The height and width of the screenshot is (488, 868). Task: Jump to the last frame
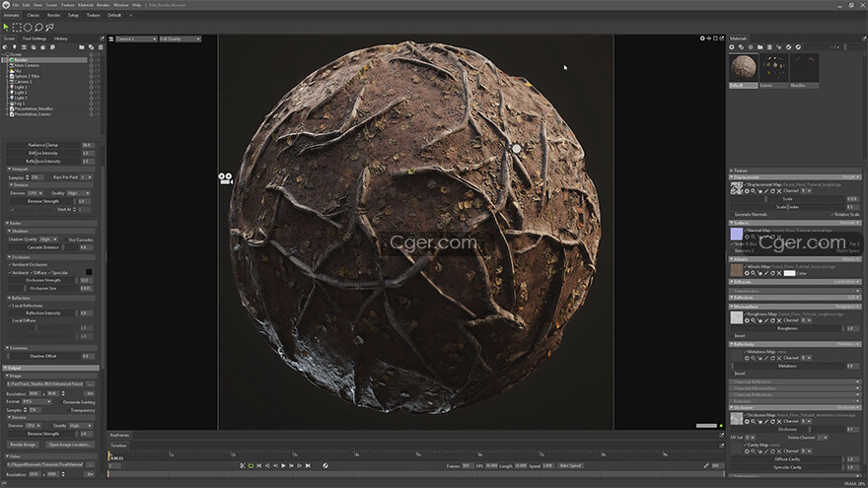[x=309, y=466]
